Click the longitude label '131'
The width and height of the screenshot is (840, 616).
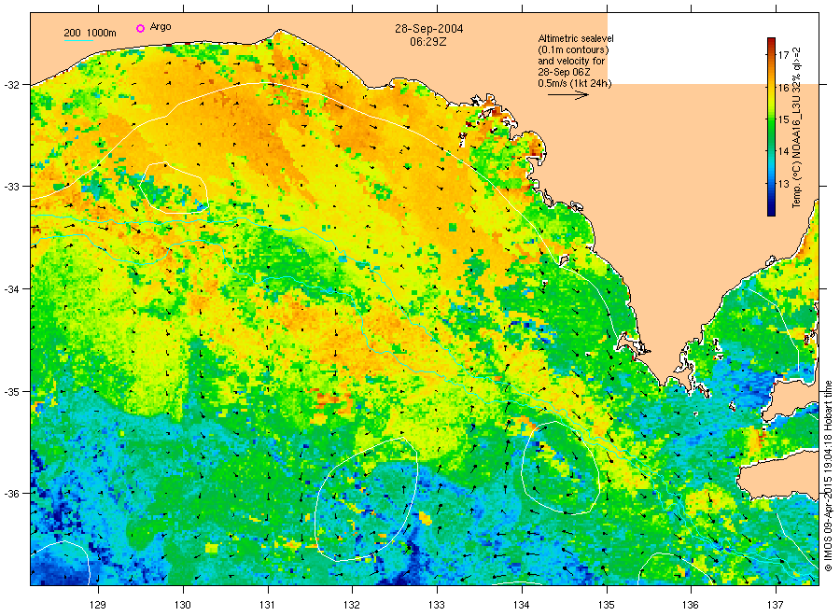[267, 606]
